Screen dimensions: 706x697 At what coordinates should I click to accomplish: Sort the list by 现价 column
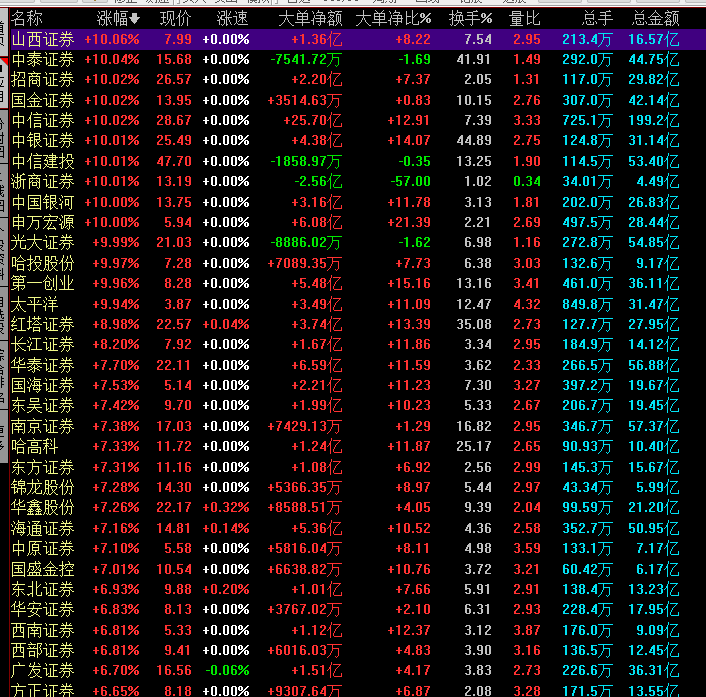point(176,18)
